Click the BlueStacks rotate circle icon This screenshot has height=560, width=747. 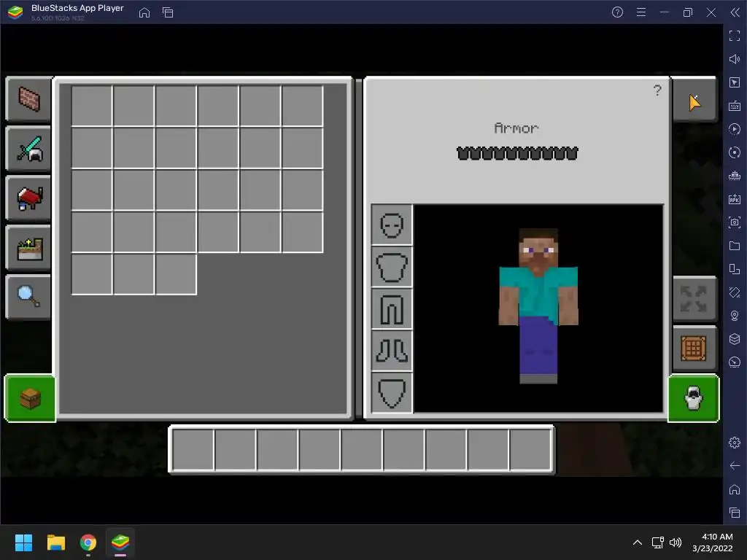(x=735, y=152)
